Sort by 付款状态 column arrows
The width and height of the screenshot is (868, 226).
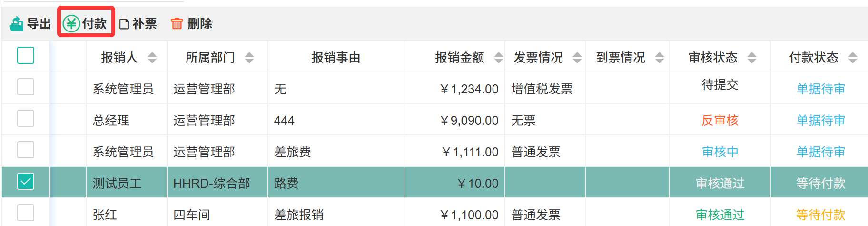point(853,58)
